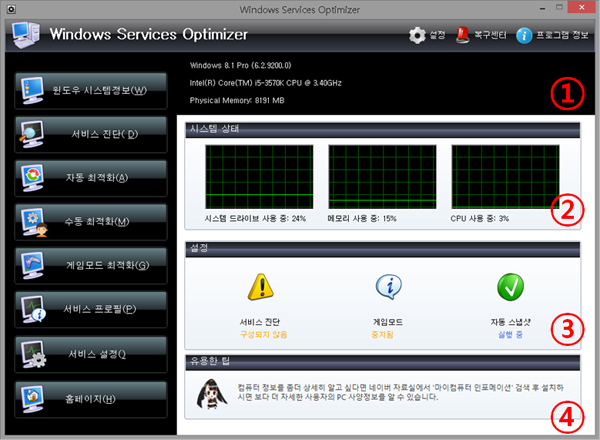Open the 프로그램 정보 text link
Screen dimensions: 600x440
point(562,35)
